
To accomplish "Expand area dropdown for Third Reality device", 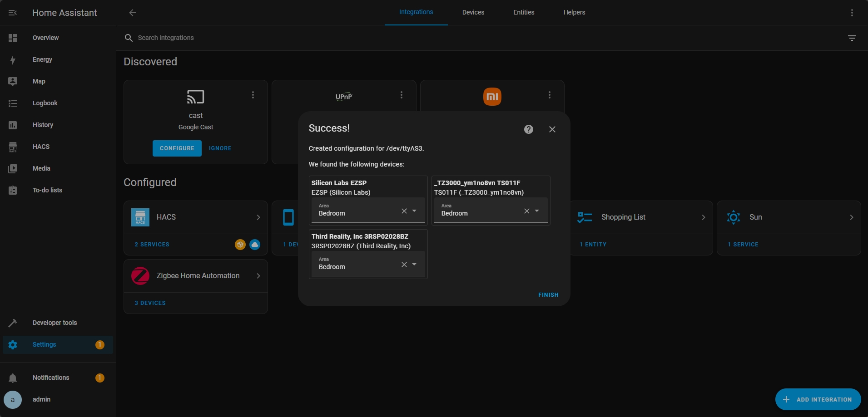I will click(x=414, y=265).
